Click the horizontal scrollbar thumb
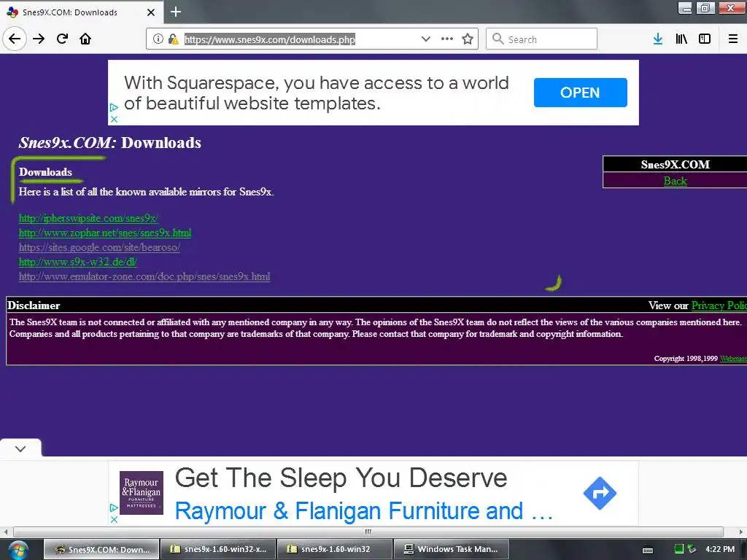This screenshot has height=560, width=747. tap(368, 532)
